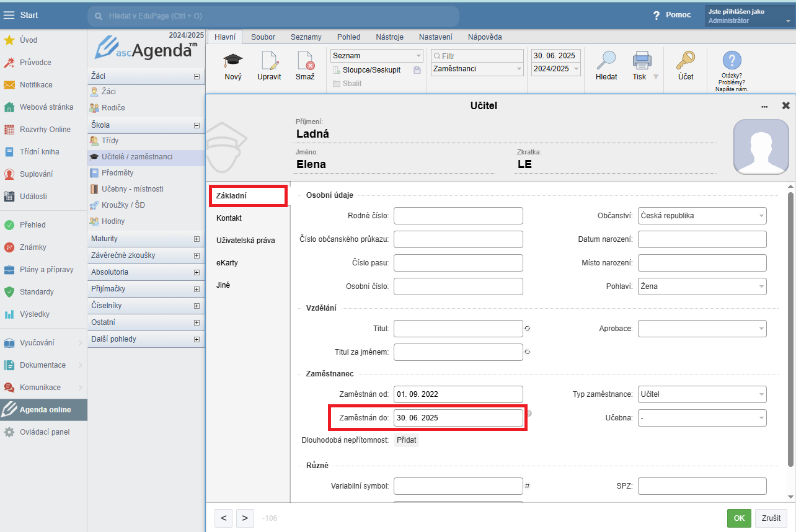Expand the Vyučování sidebar group
Image resolution: width=796 pixels, height=532 pixels.
point(43,343)
